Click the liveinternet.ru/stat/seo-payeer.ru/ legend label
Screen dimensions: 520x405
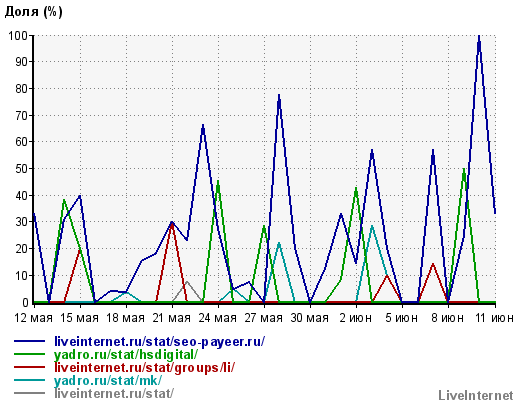[160, 342]
